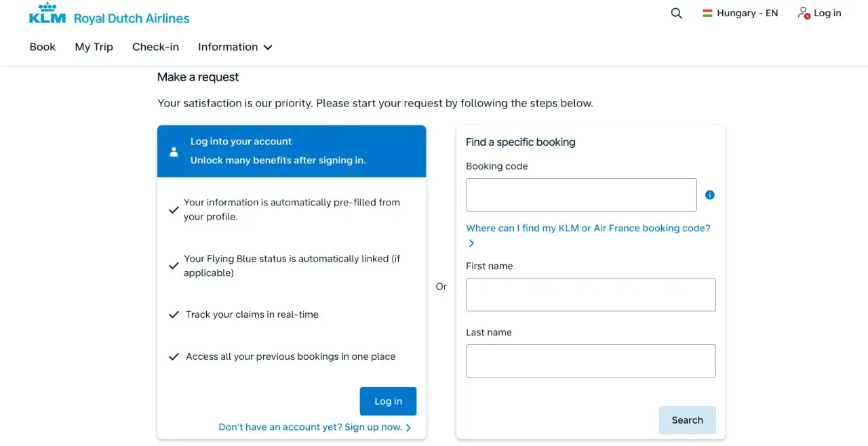Click the person icon in blue banner
Viewport: 868px width, 446px height.
[174, 151]
